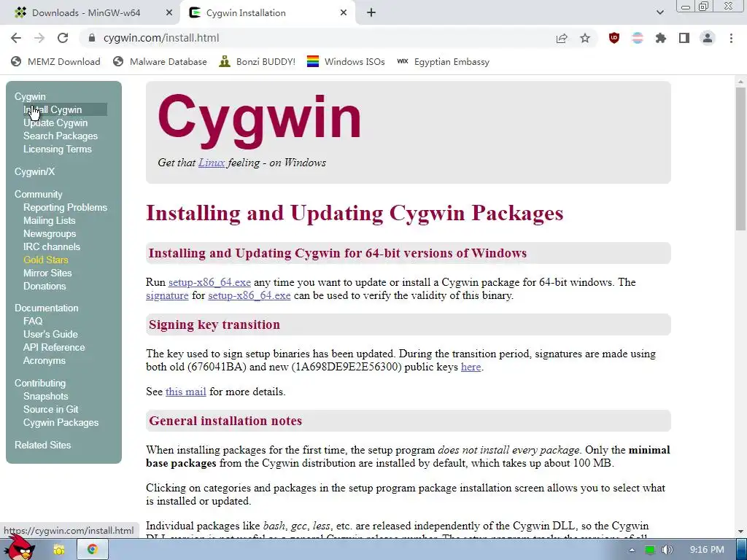Open Licensing Terms in the sidebar

(x=57, y=149)
